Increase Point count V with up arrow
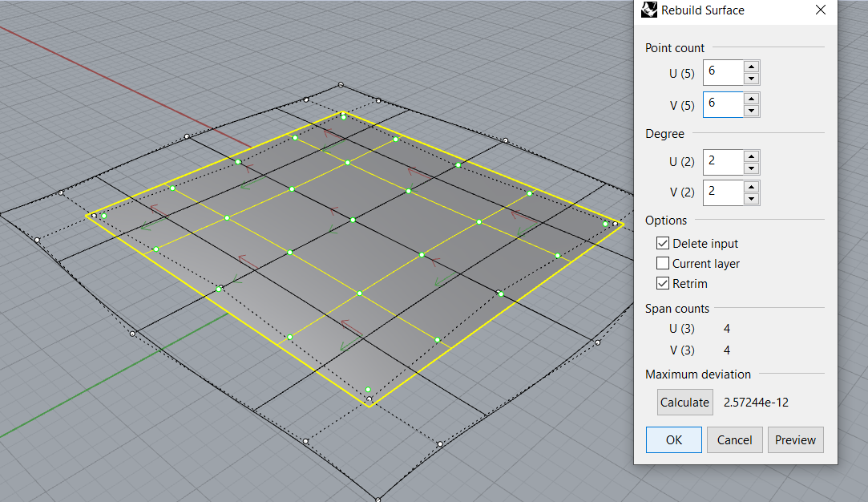Image resolution: width=868 pixels, height=502 pixels. (x=751, y=99)
